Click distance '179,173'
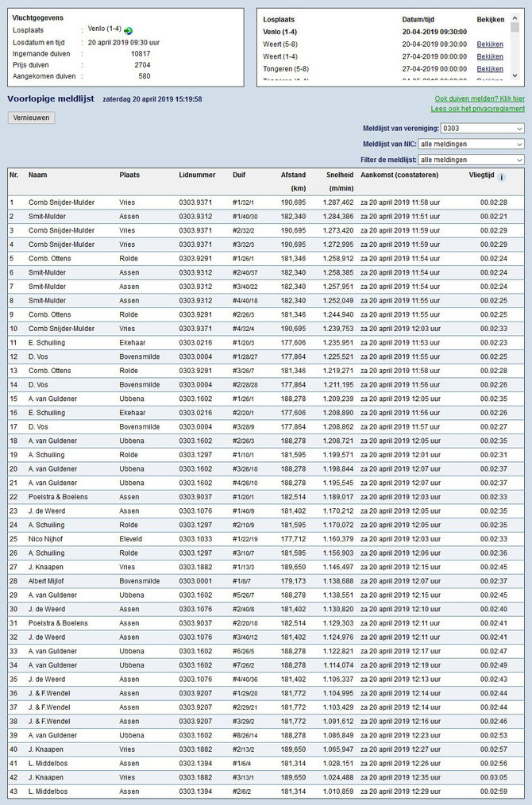 point(293,581)
